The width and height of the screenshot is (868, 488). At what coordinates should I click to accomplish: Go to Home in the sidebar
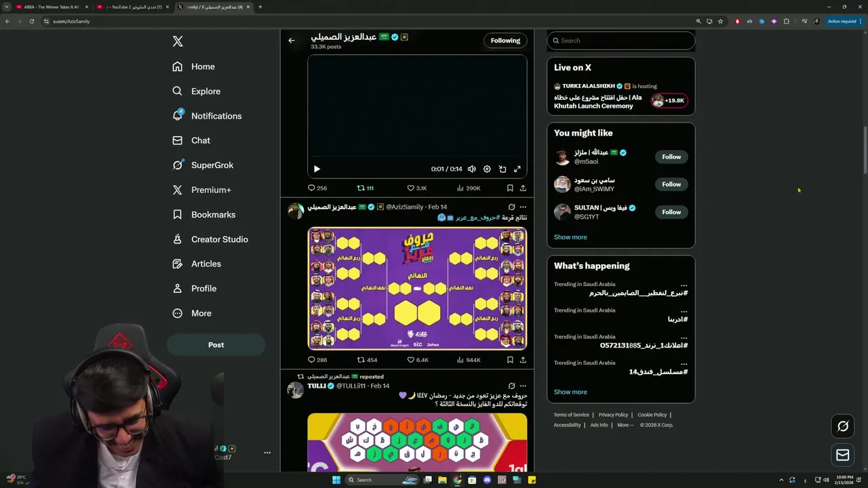pyautogui.click(x=193, y=66)
